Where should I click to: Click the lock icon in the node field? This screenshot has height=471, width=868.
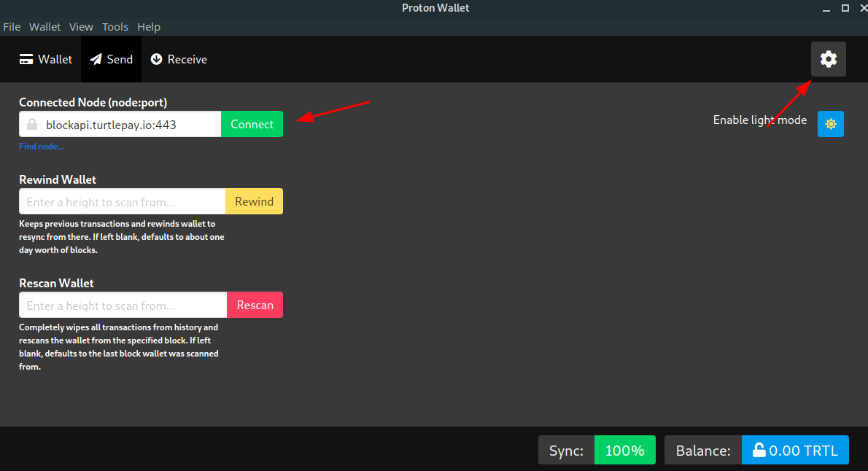32,124
